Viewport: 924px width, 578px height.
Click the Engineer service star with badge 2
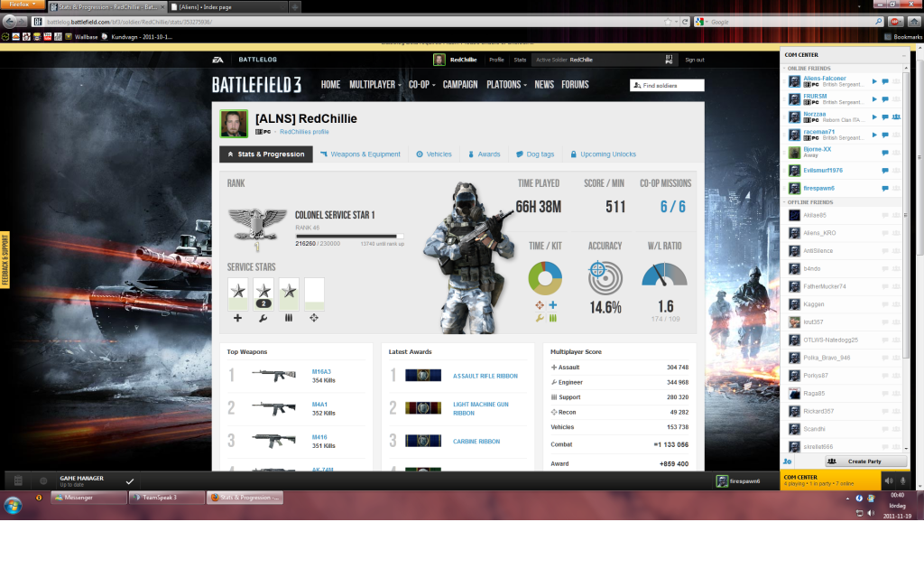coord(263,294)
